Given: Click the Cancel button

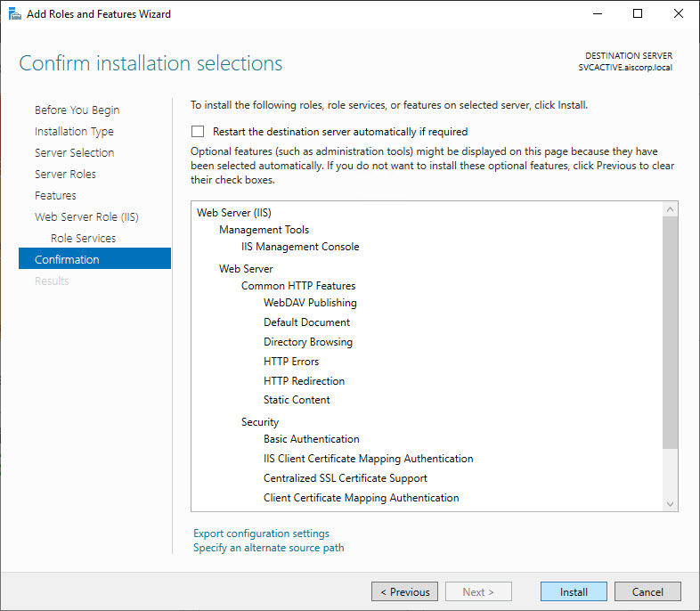Looking at the screenshot, I should coord(647,591).
